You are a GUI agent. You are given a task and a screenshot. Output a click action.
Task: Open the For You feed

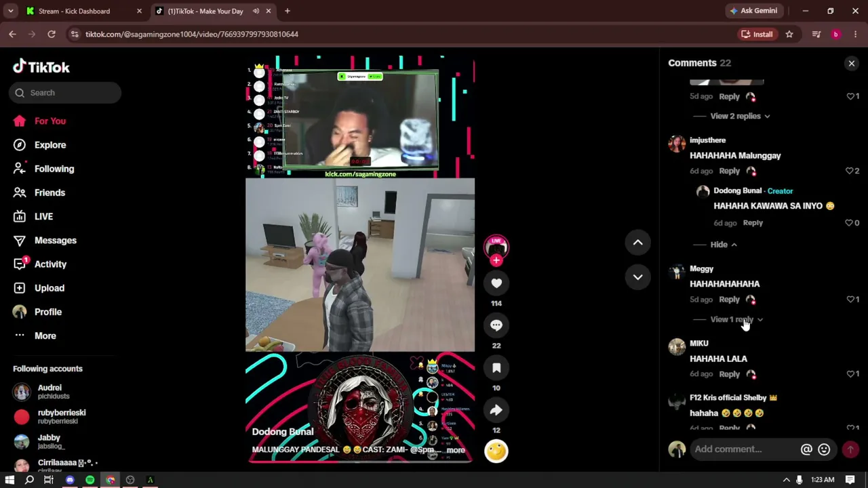50,121
